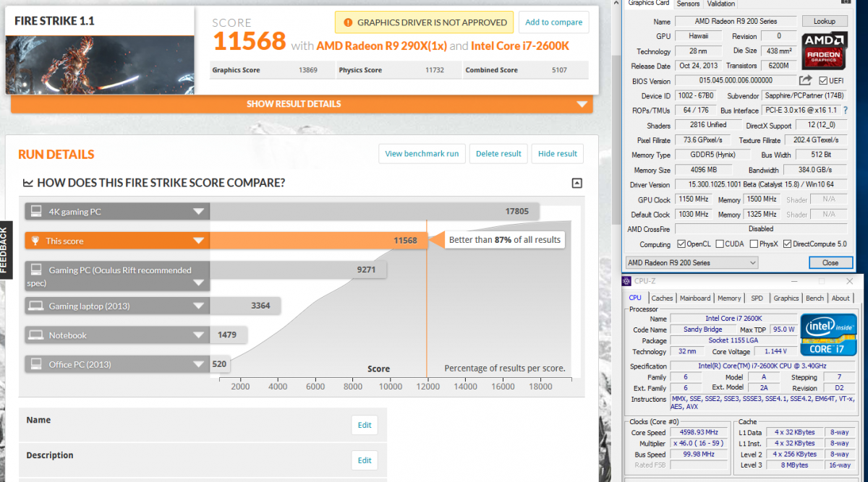
Task: Toggle the OpenCL computing checkbox
Action: point(681,244)
